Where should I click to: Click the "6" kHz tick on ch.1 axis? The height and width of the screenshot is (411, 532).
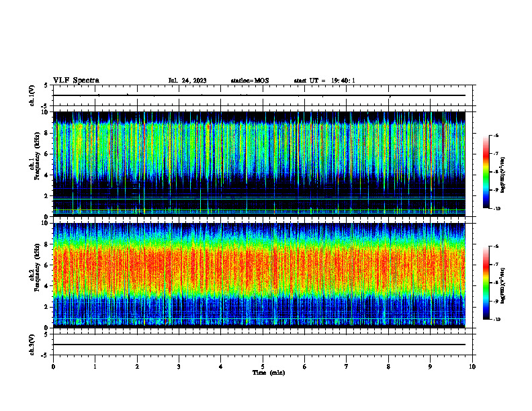pos(48,154)
